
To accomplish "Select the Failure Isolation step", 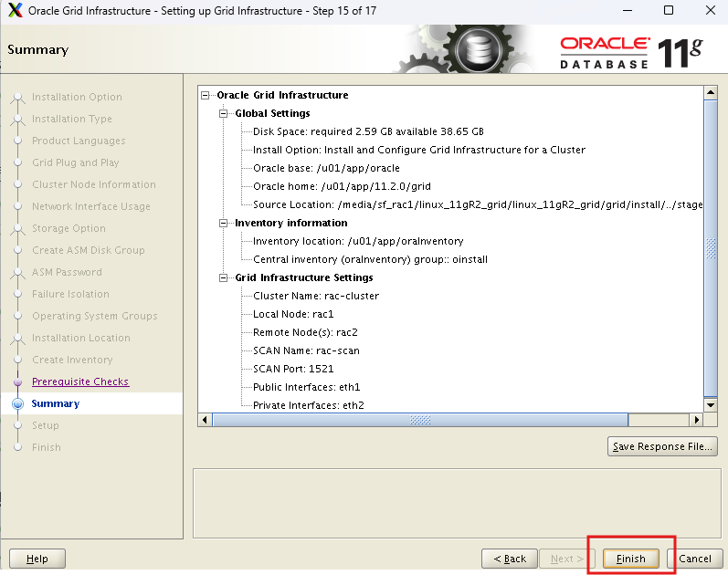I will tap(70, 294).
